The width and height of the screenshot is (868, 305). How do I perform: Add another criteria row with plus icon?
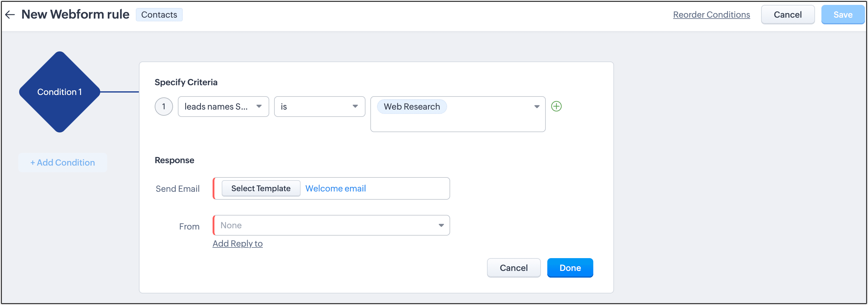(x=556, y=106)
